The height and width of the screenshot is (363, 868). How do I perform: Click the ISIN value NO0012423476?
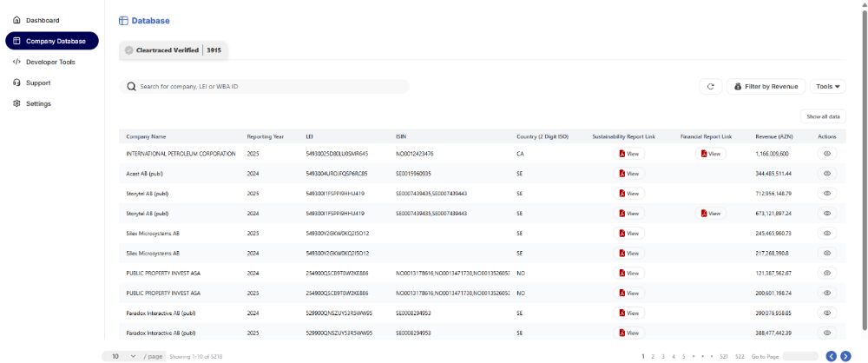[415, 154]
